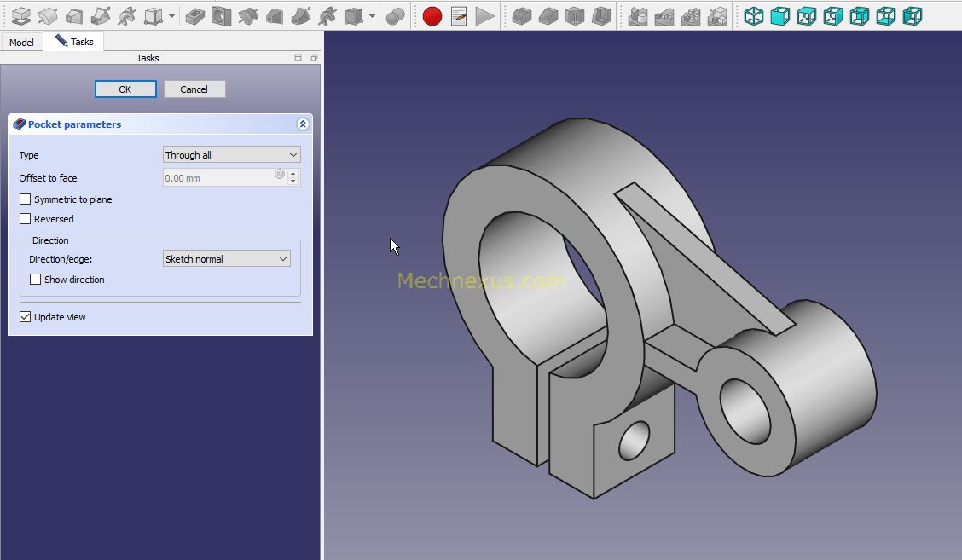Click the first teal wireframe cube icon
The image size is (962, 560).
point(753,15)
